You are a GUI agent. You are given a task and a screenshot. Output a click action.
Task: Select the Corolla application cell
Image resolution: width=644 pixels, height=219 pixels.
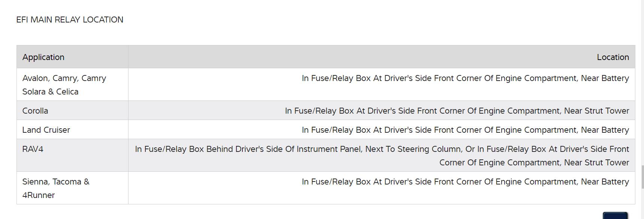35,111
